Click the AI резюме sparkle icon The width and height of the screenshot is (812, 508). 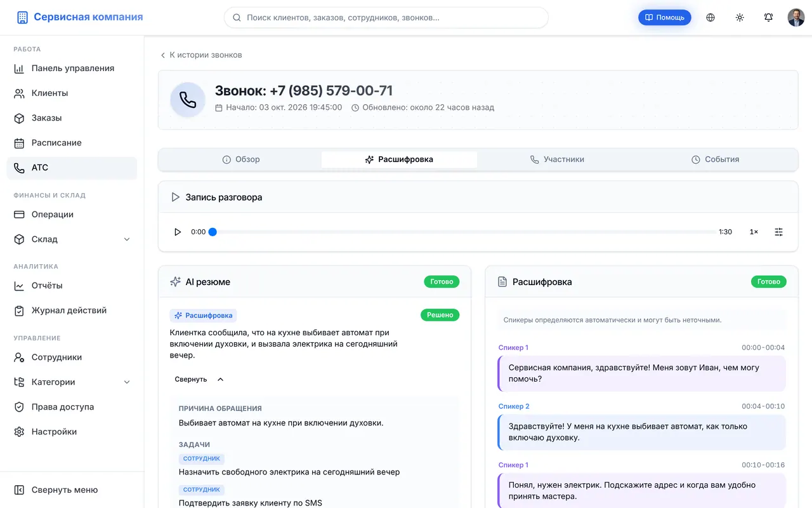(176, 282)
